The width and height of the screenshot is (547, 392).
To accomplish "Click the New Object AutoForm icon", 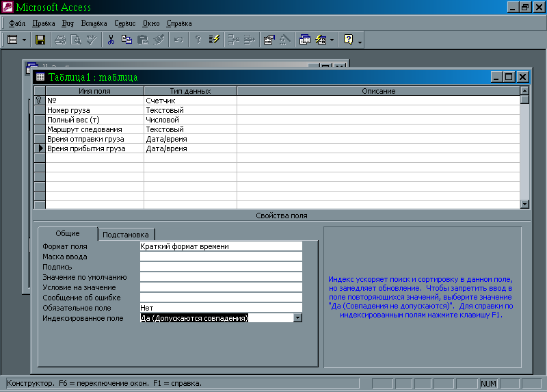I will [x=321, y=40].
